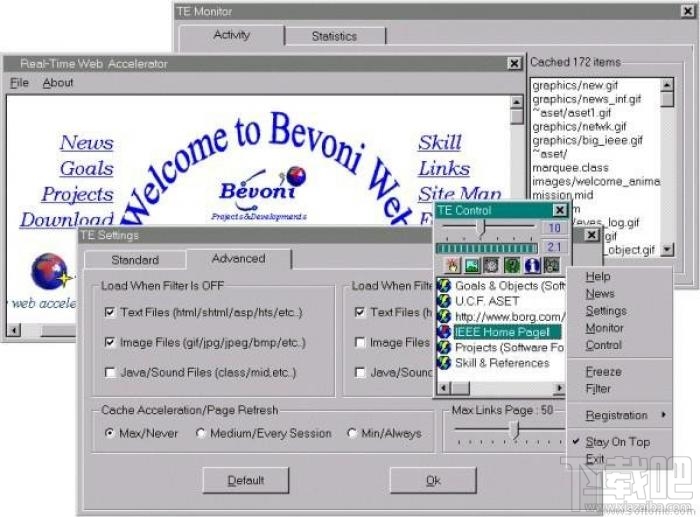
Task: Choose Control from the context menu
Action: (x=604, y=345)
